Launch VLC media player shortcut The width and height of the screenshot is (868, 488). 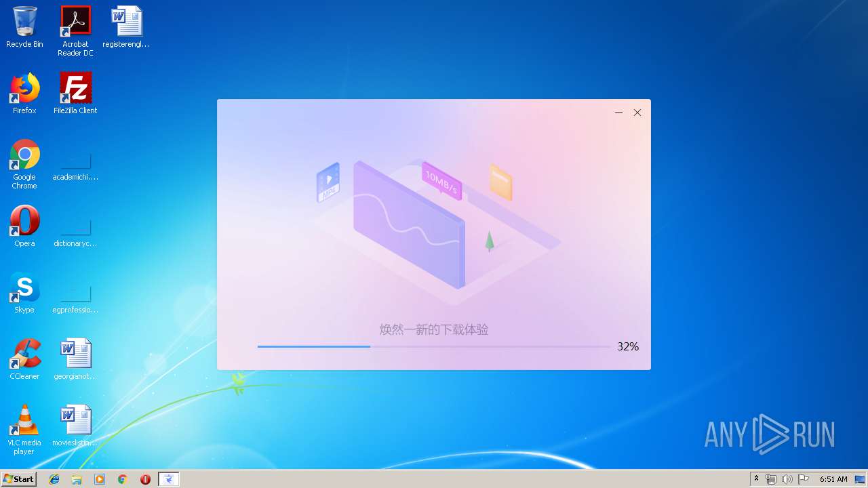coord(24,430)
